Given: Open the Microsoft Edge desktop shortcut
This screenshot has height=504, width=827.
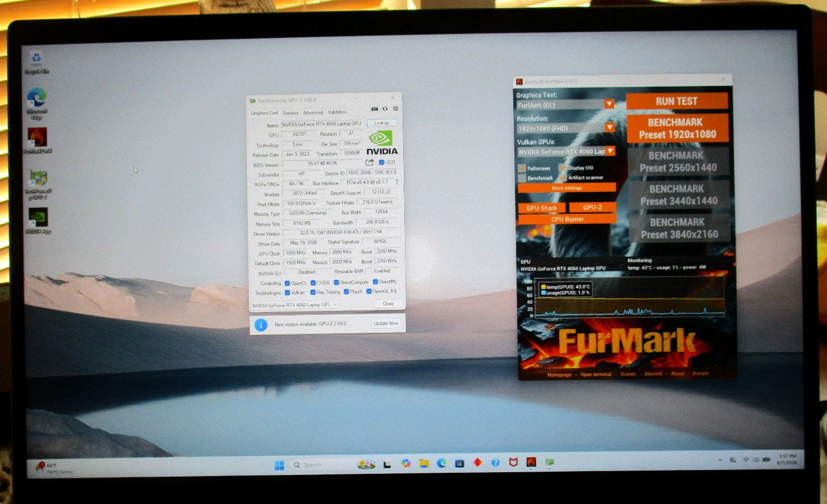Looking at the screenshot, I should coord(37,104).
